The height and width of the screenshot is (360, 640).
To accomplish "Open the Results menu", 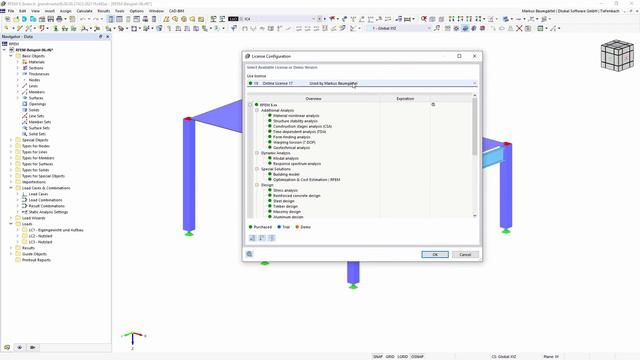I will (x=103, y=11).
